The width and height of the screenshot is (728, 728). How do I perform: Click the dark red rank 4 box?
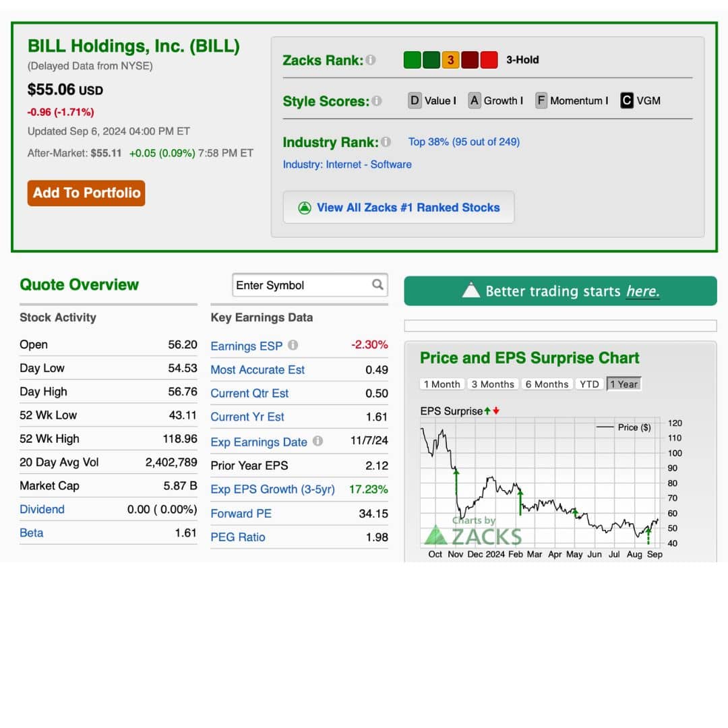pyautogui.click(x=470, y=60)
